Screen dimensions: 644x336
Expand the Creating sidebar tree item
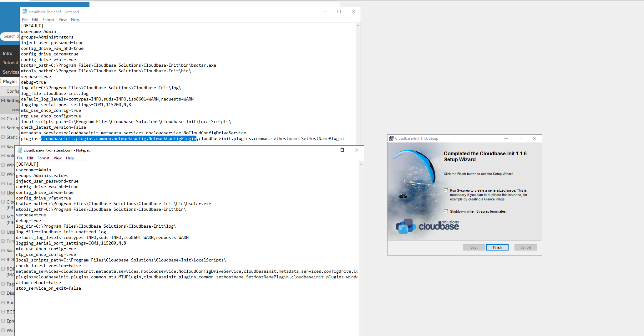point(3,119)
